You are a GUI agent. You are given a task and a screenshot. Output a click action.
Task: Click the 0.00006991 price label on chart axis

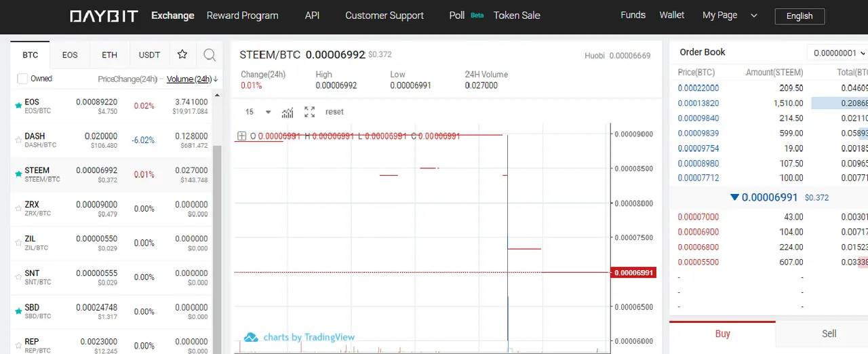pyautogui.click(x=633, y=273)
